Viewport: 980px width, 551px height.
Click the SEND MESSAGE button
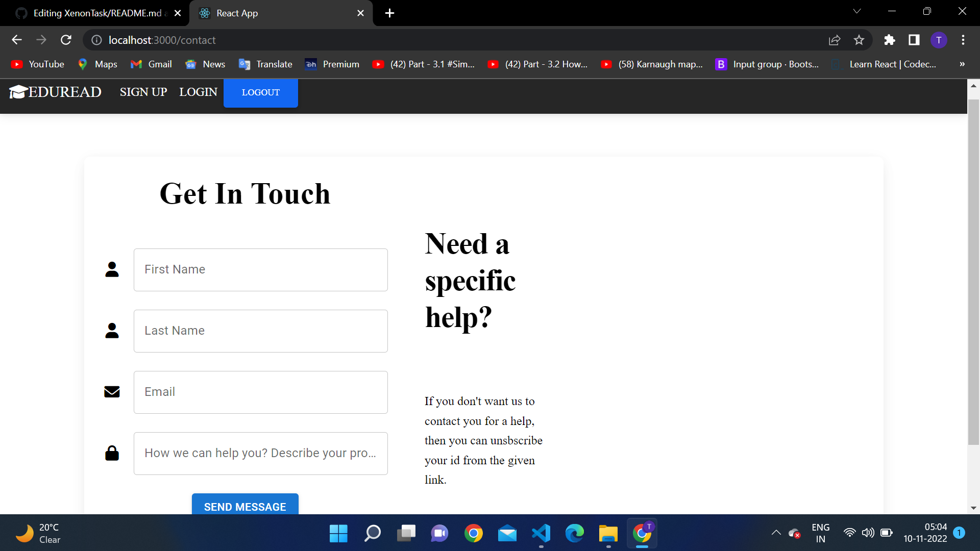point(245,505)
